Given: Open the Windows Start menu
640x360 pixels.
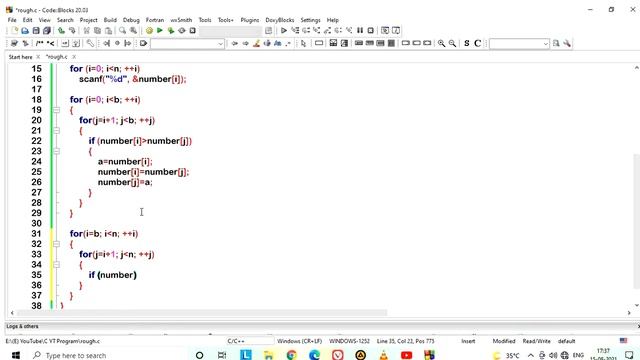Looking at the screenshot, I should 16,355.
